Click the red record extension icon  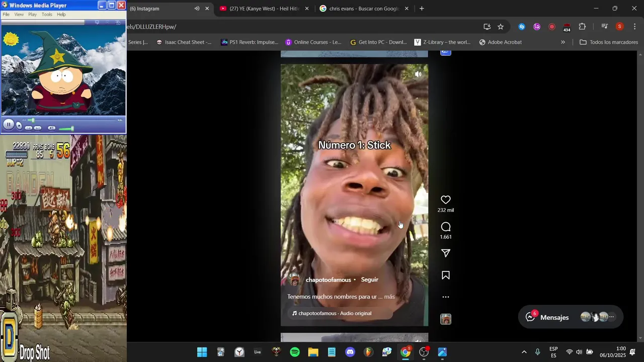tap(552, 27)
